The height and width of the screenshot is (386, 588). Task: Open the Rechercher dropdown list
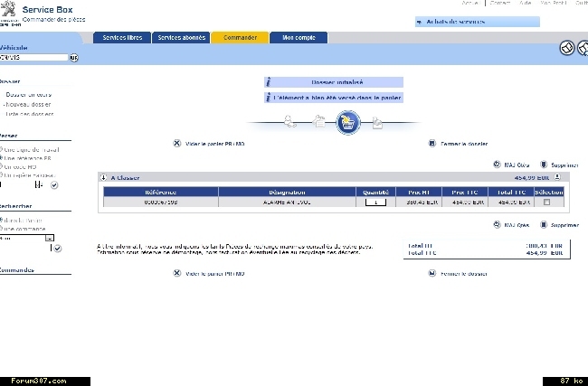click(x=50, y=238)
